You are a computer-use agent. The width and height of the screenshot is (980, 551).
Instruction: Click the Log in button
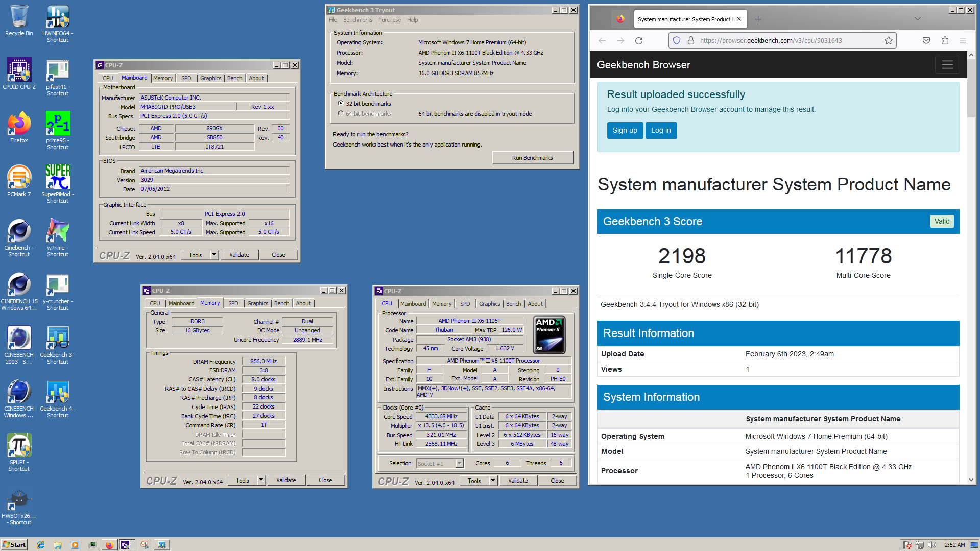pos(661,130)
